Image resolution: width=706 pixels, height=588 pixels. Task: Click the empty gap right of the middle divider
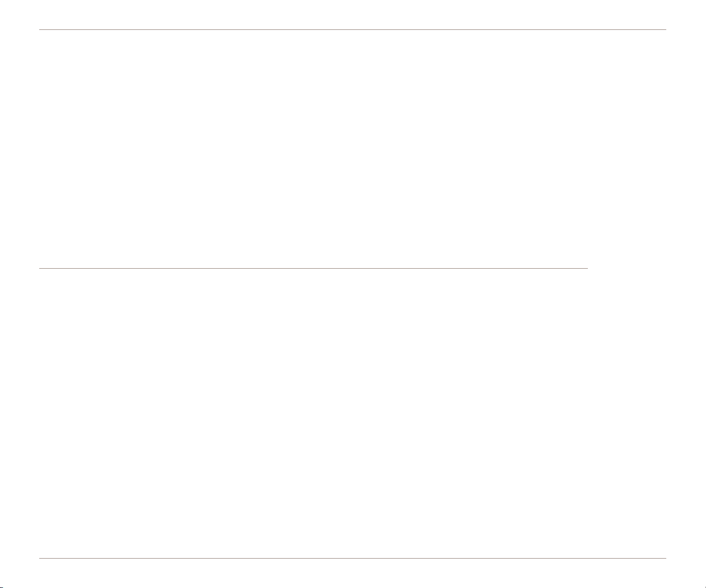(x=627, y=268)
